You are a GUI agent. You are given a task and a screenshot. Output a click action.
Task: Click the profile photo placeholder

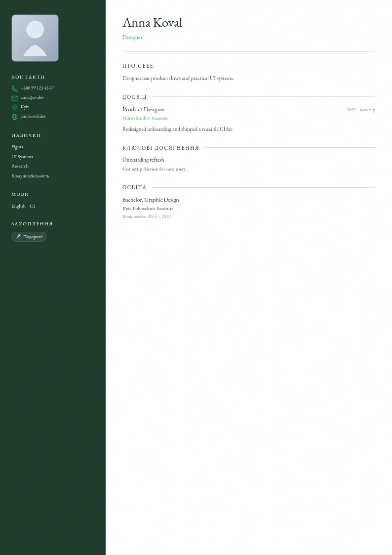point(35,38)
